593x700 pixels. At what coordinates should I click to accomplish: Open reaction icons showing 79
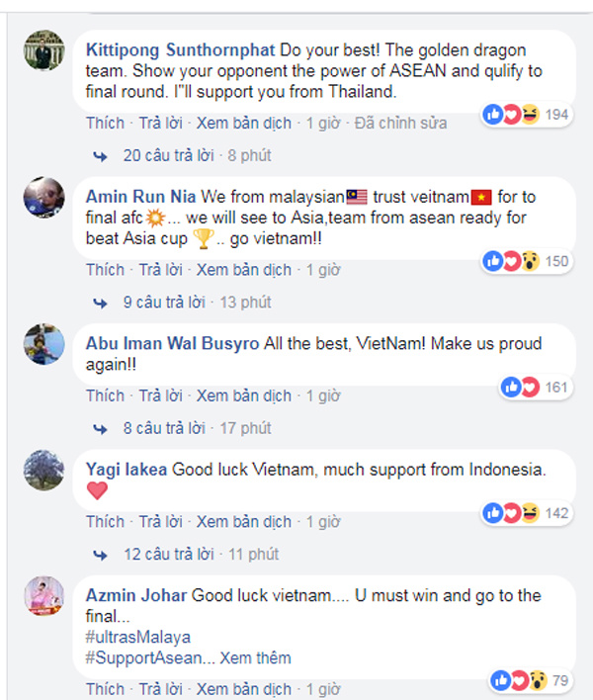[x=531, y=680]
